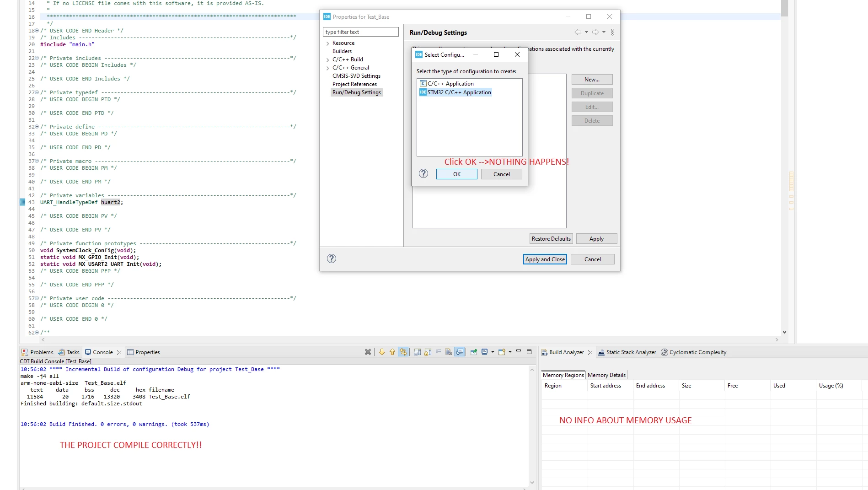Sort by the Region column header

564,386
